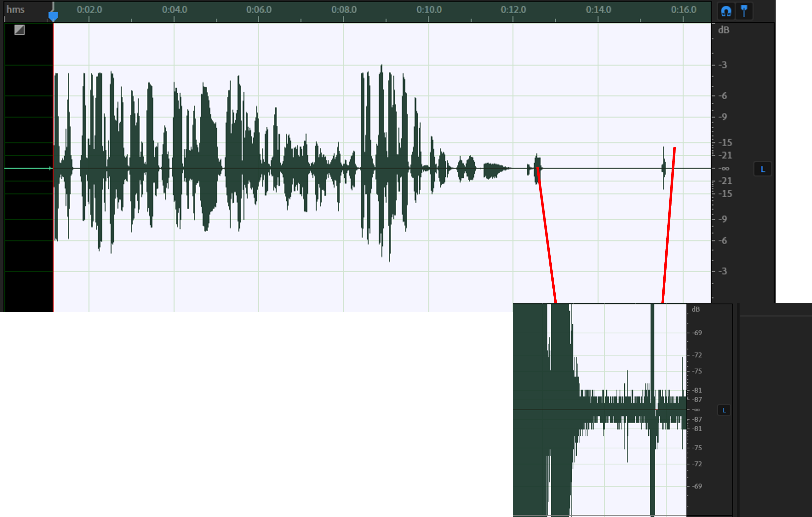Toggle the snapping magnet icon

[x=726, y=11]
